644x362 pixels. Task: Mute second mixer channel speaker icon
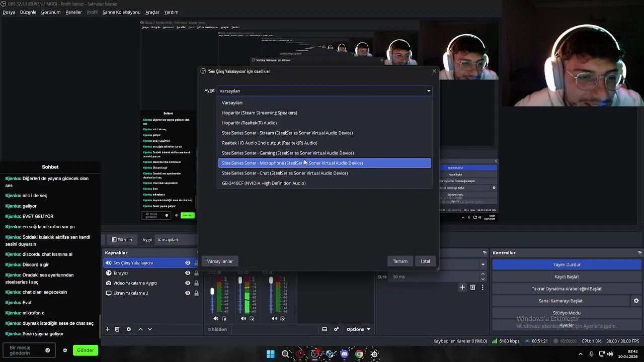[x=244, y=318]
